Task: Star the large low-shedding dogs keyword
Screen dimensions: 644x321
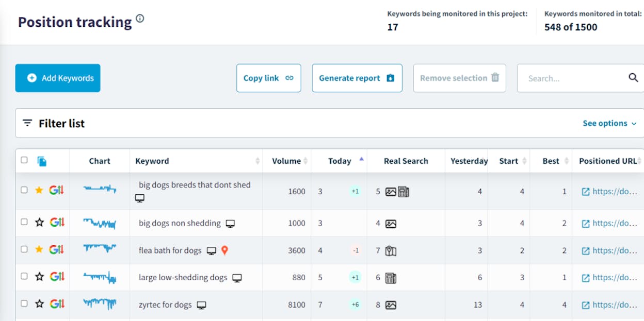Action: pyautogui.click(x=39, y=277)
